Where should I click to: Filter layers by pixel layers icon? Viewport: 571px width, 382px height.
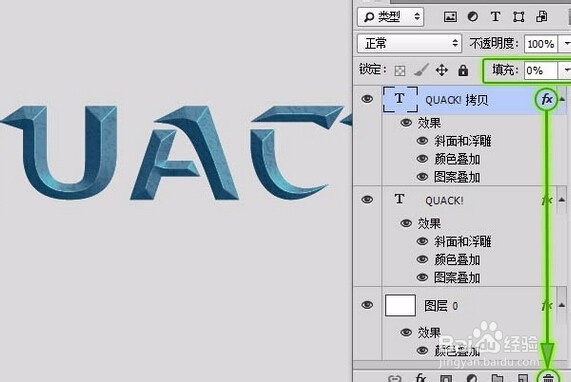tap(450, 16)
